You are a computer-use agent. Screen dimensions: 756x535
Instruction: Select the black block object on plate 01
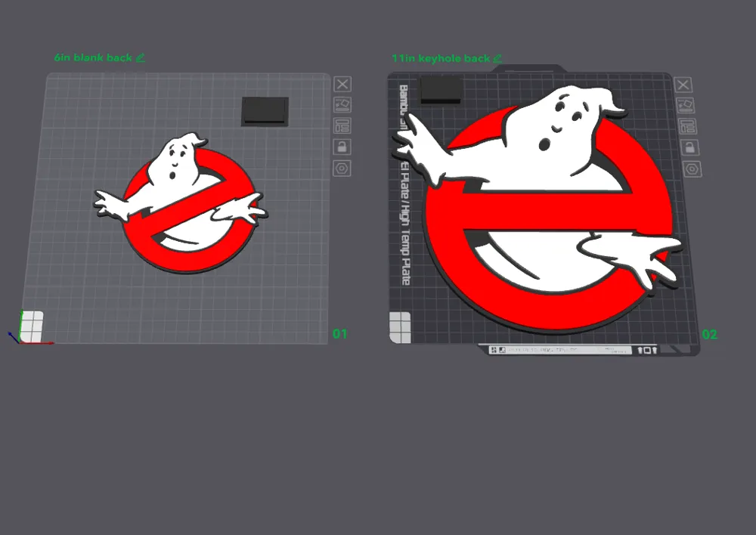click(x=265, y=111)
